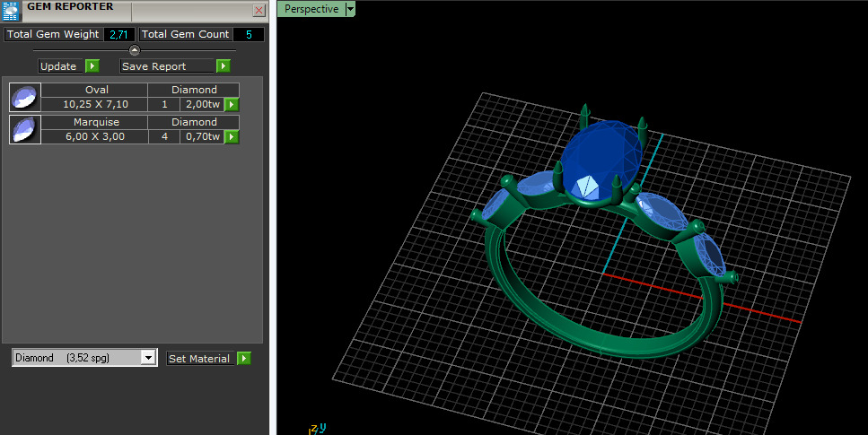Screen dimensions: 868x435
Task: Click the Oval quantity value 1
Action: 164,104
